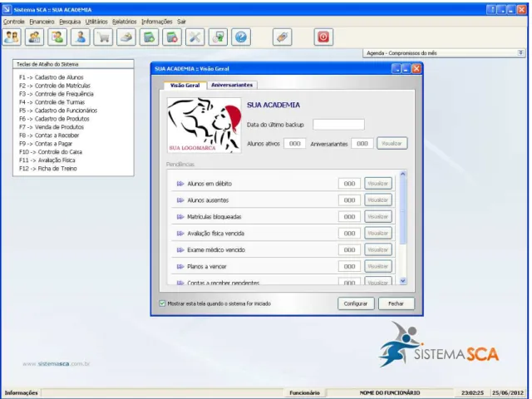Screen dimensions: 532x399
Task: Click the 'F9 -> Contas a Pagar' line
Action: tap(46, 144)
